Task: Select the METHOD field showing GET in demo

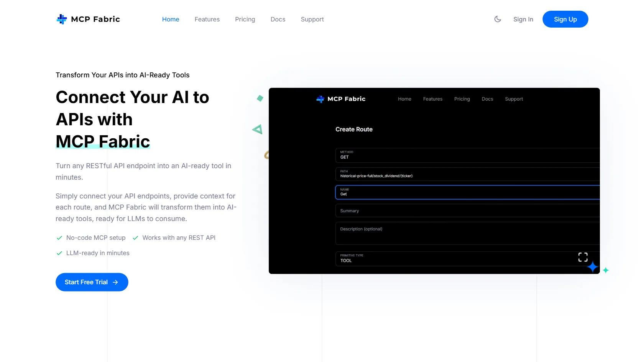Action: (x=468, y=155)
